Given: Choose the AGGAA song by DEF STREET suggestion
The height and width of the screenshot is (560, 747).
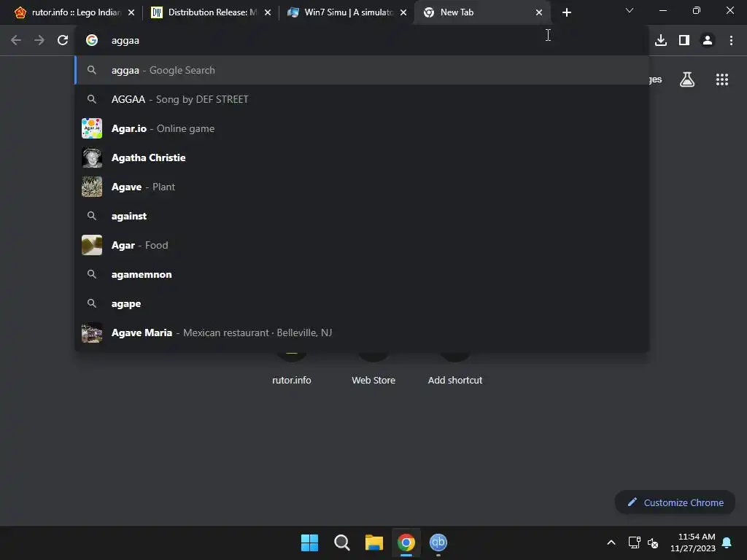Looking at the screenshot, I should point(362,99).
